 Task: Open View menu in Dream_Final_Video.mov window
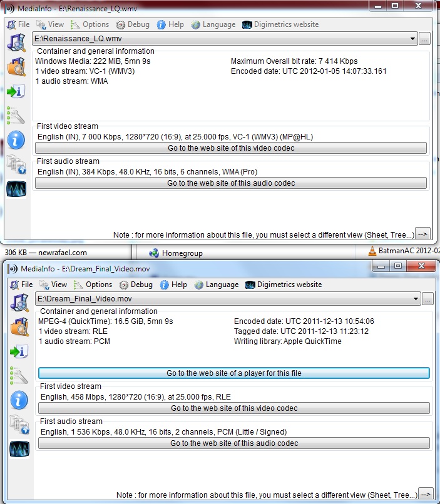pos(53,285)
